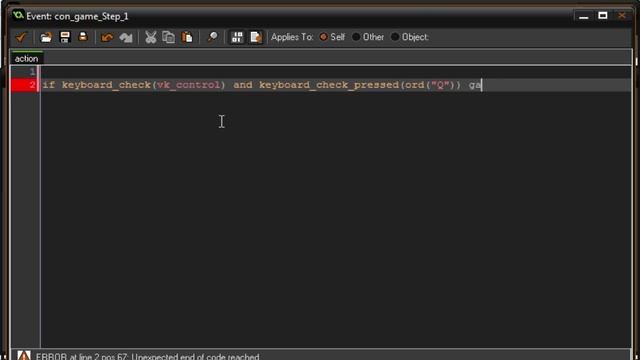Click the error warning triangle icon
The image size is (640, 360).
tap(24, 356)
